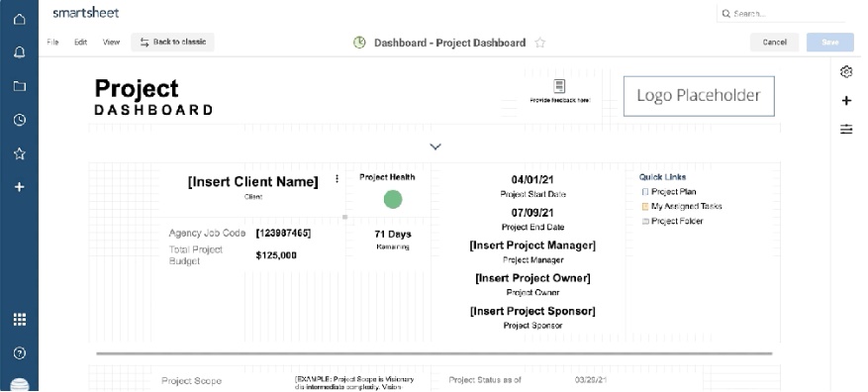Open the File menu
This screenshot has width=868, height=392.
pyautogui.click(x=52, y=43)
